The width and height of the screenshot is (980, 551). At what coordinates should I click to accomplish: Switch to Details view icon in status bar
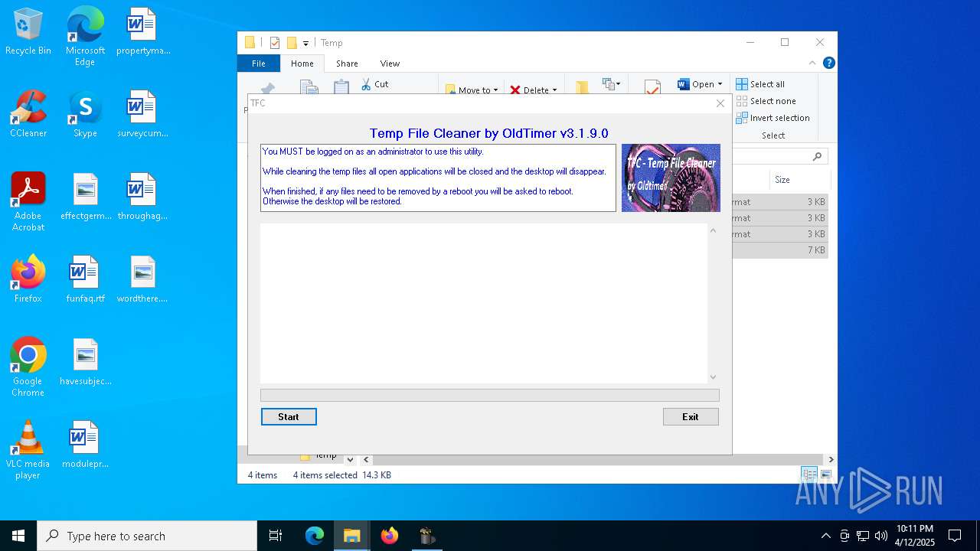pyautogui.click(x=809, y=474)
